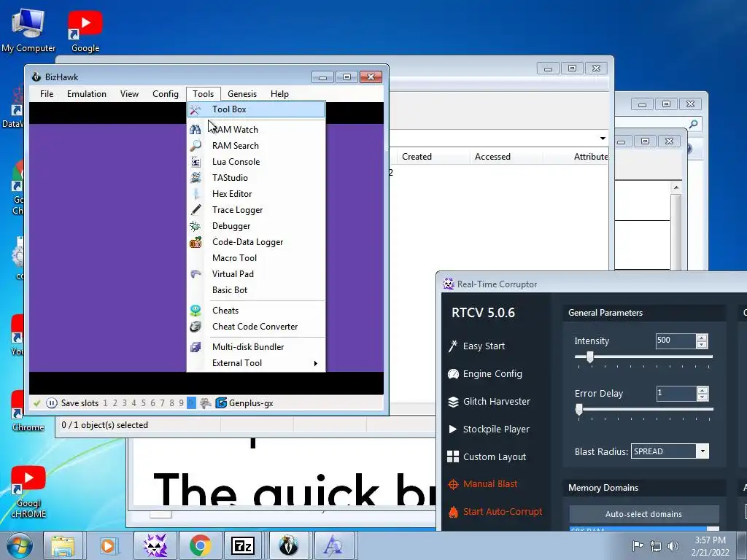Click Auto-select domains button

(643, 514)
